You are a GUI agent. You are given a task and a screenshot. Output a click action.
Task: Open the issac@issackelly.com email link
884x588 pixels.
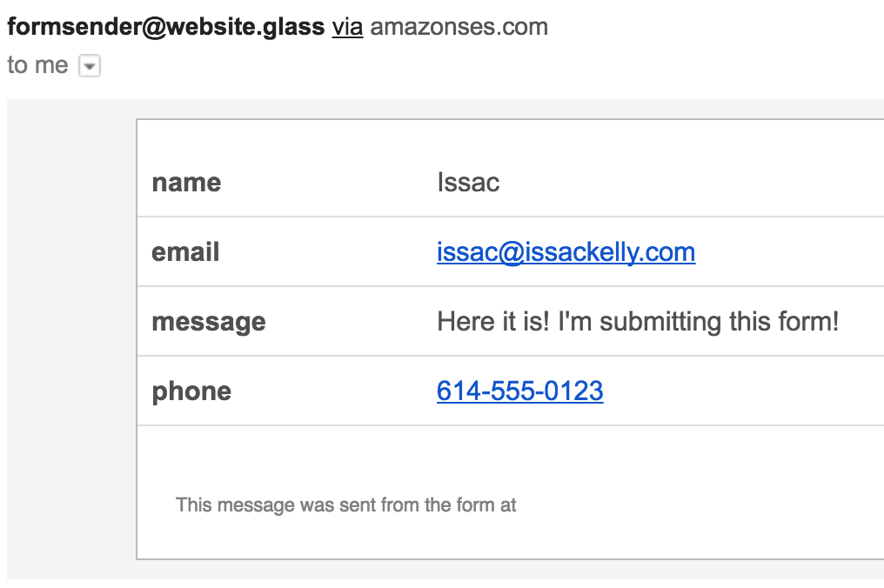click(566, 252)
